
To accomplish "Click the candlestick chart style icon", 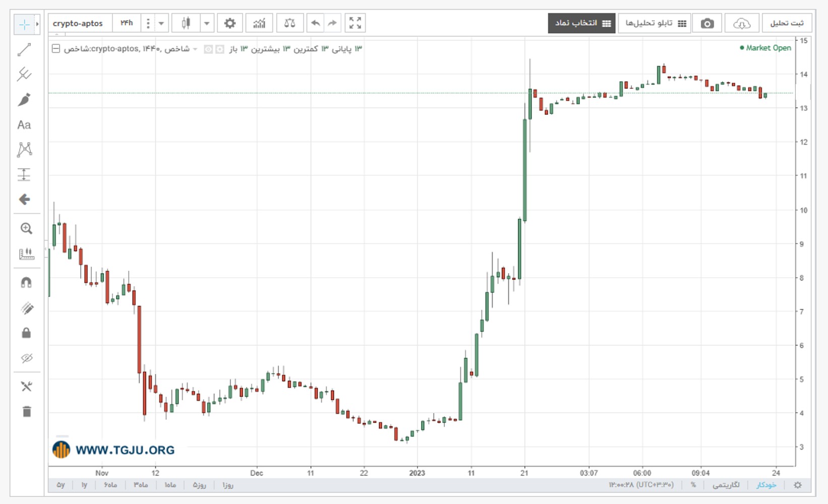I will (x=186, y=23).
